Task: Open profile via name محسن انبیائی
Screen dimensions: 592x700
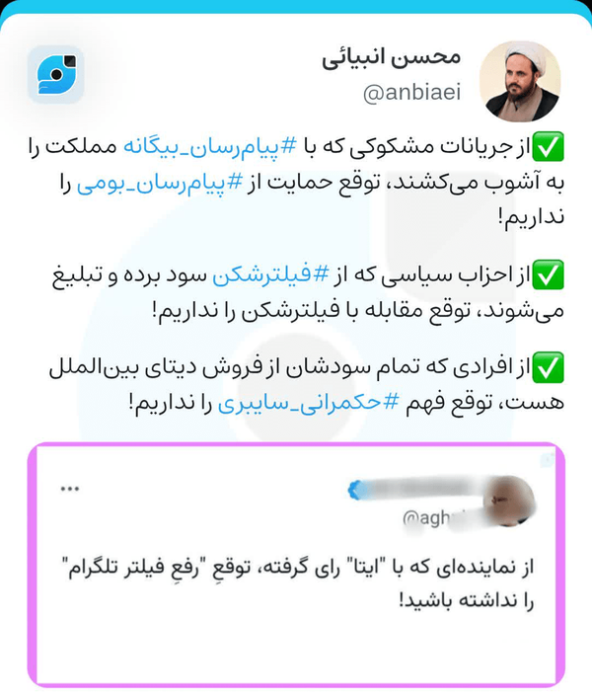Action: click(x=391, y=58)
